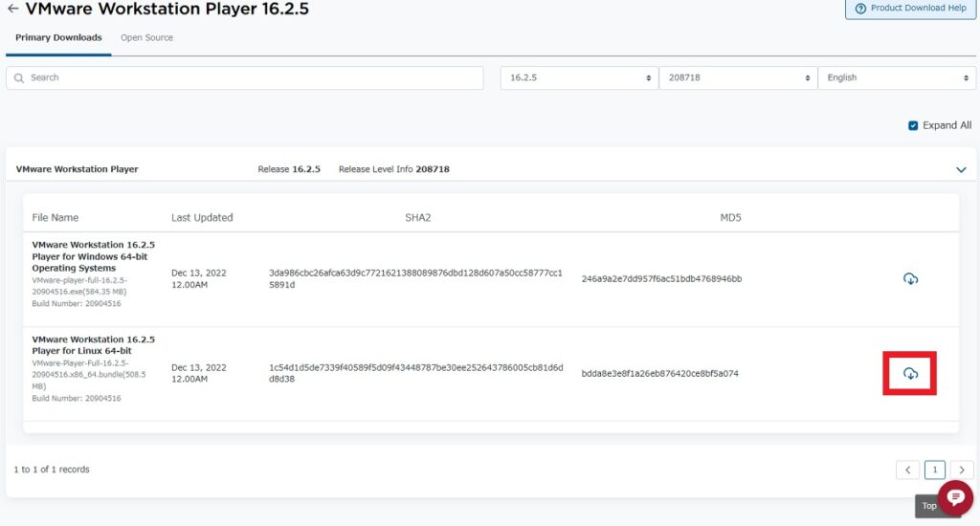Click the 'Release 16.2.5' header text
The image size is (980, 526).
[289, 169]
